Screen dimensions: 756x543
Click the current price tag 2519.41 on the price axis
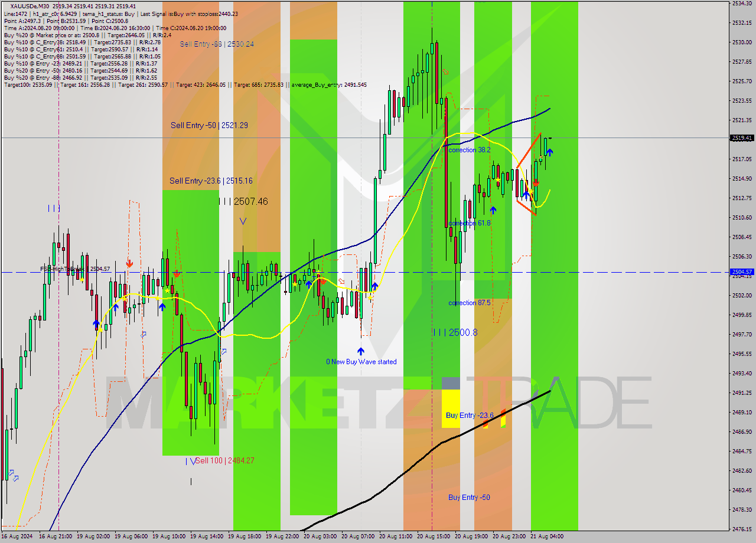pyautogui.click(x=742, y=138)
